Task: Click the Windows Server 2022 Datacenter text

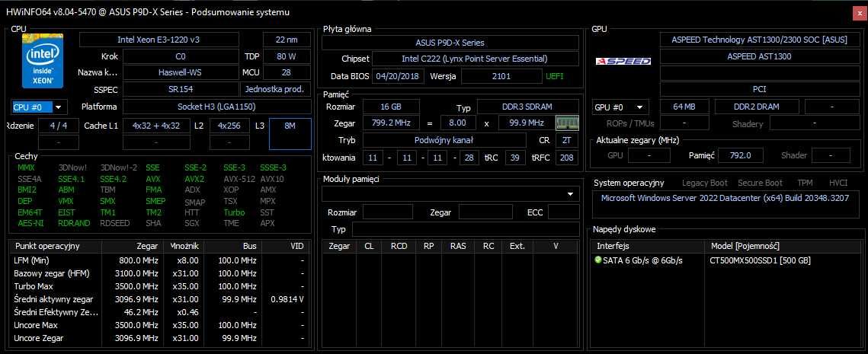Action: tap(725, 198)
